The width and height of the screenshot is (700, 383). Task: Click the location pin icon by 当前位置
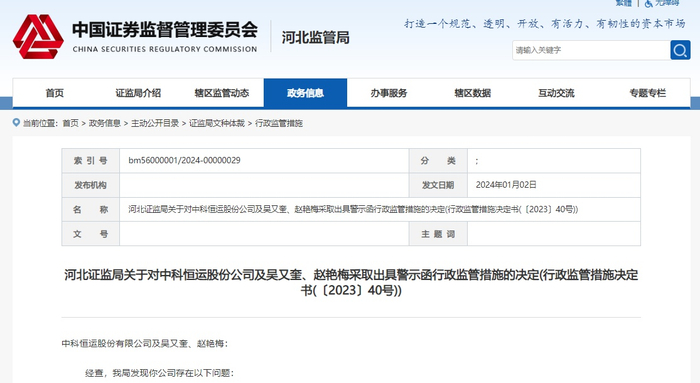click(x=17, y=122)
